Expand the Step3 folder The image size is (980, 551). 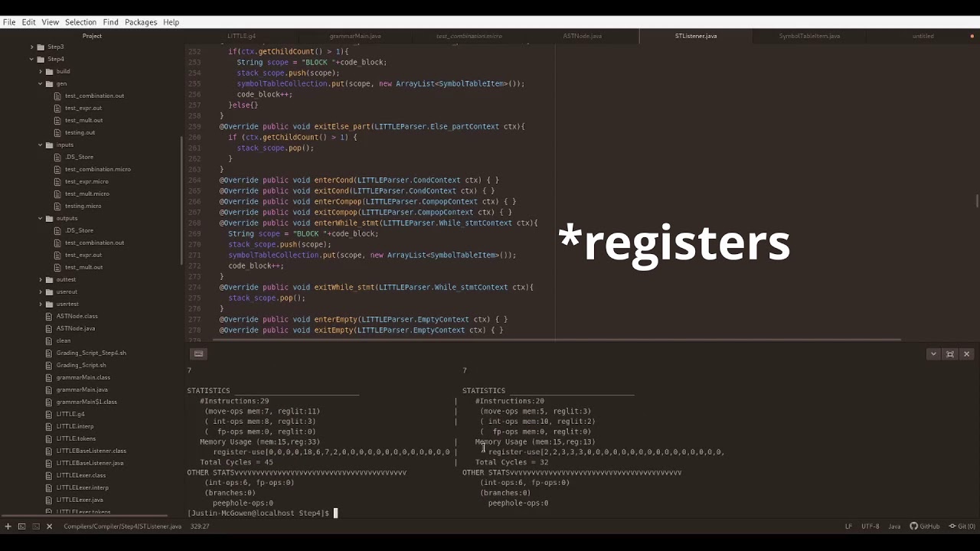pyautogui.click(x=31, y=47)
